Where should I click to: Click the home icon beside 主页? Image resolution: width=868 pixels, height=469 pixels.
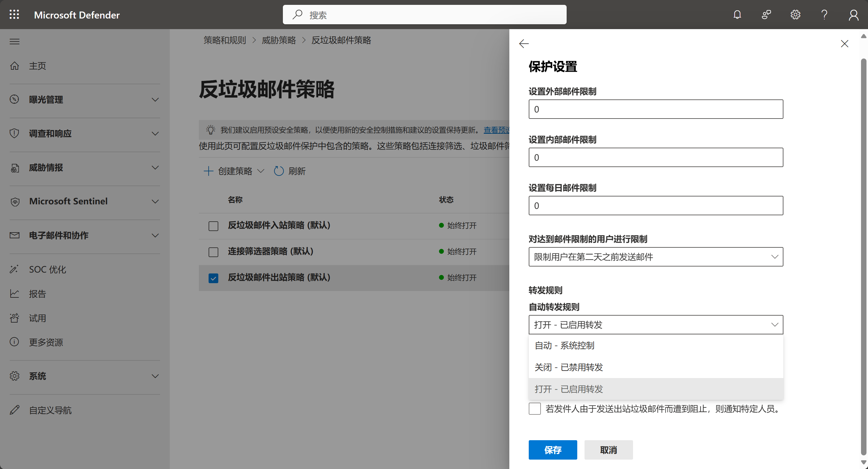[x=15, y=66]
